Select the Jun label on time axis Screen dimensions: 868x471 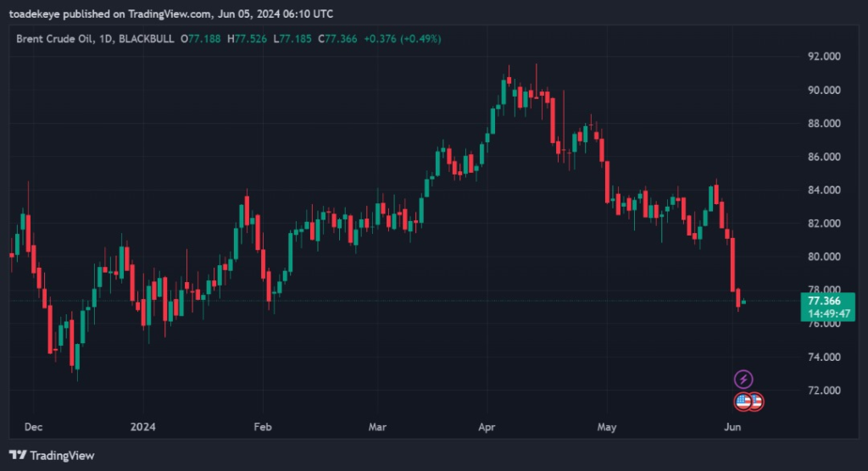734,426
